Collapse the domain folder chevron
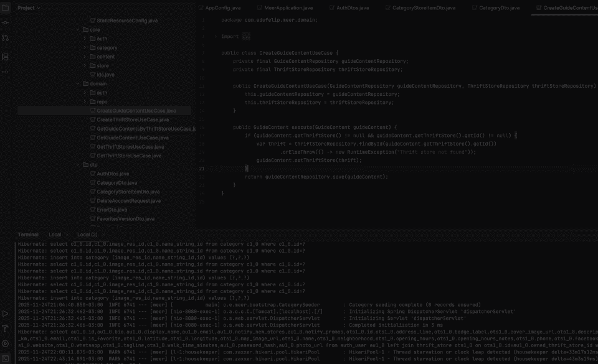 tap(78, 83)
